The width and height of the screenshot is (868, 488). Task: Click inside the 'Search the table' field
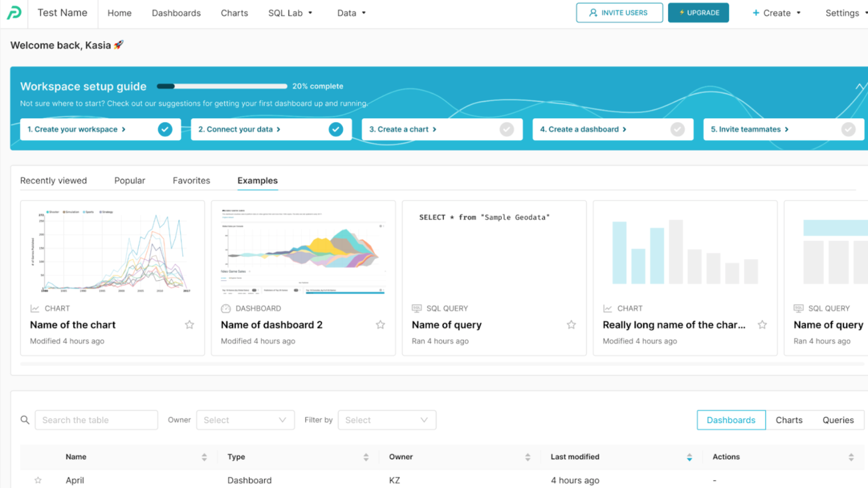click(96, 420)
